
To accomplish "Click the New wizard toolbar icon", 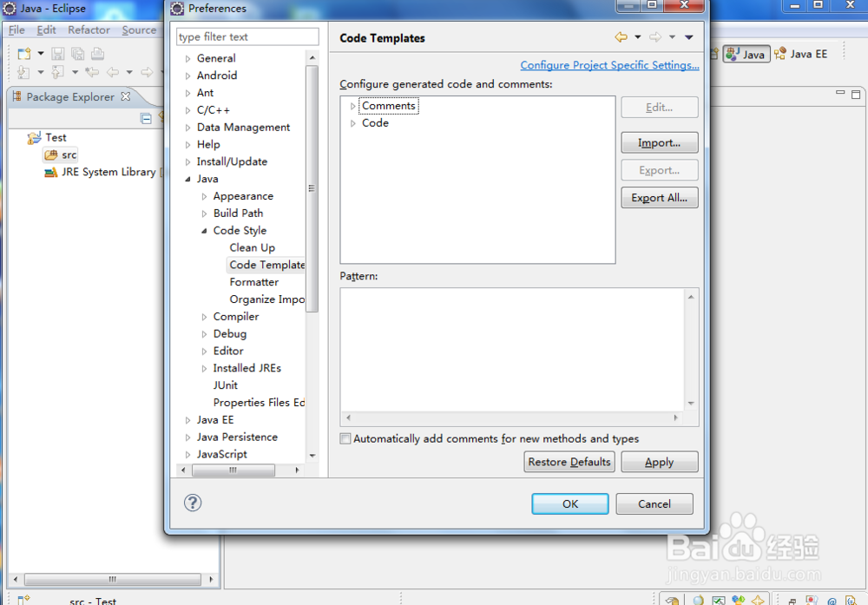I will pos(23,54).
